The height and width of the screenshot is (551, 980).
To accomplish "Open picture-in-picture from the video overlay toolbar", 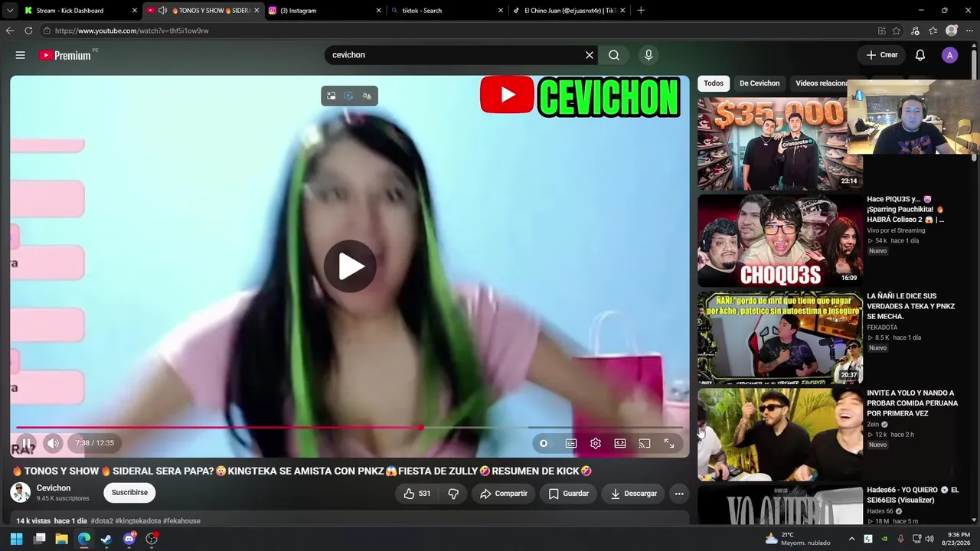I will click(332, 96).
